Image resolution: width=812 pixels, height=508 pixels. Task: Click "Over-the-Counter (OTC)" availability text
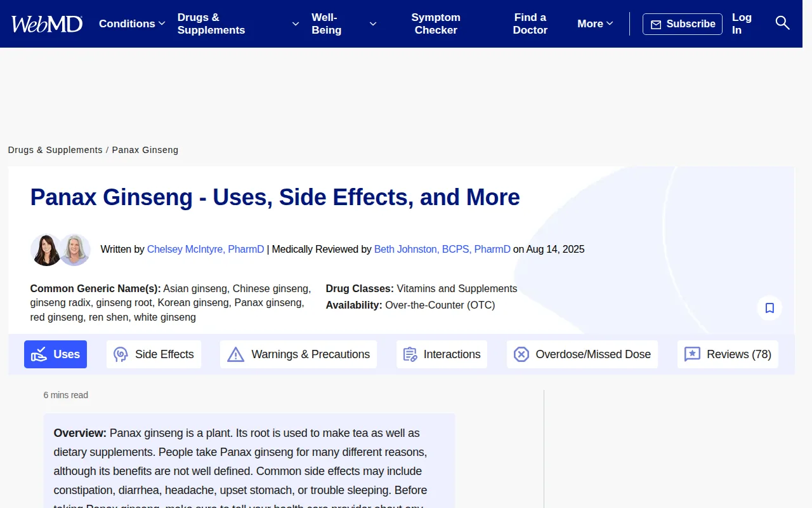click(440, 305)
